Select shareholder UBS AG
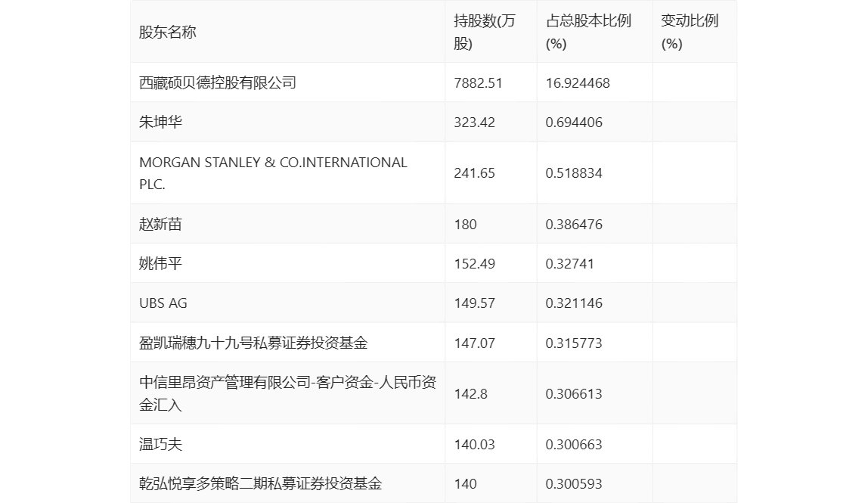 point(163,303)
